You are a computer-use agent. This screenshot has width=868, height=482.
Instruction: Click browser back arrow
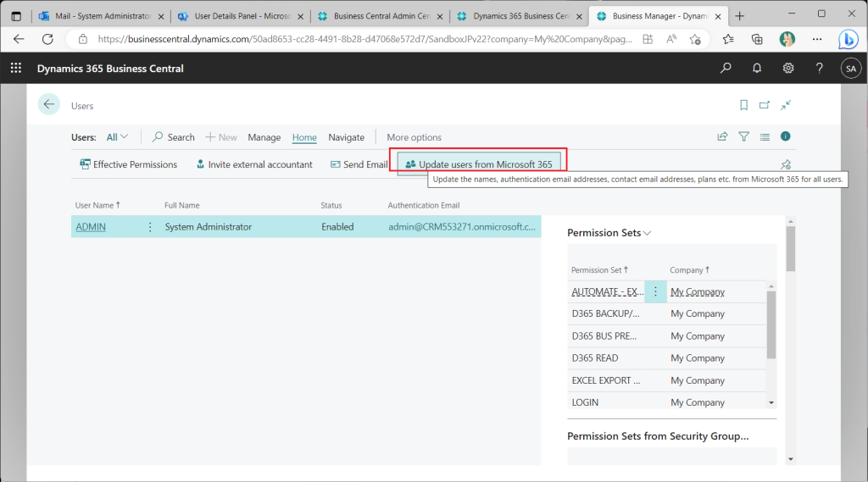(19, 39)
